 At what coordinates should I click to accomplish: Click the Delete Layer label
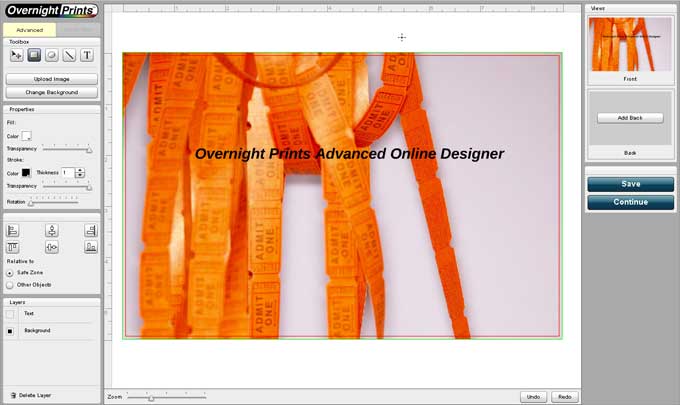click(x=35, y=395)
